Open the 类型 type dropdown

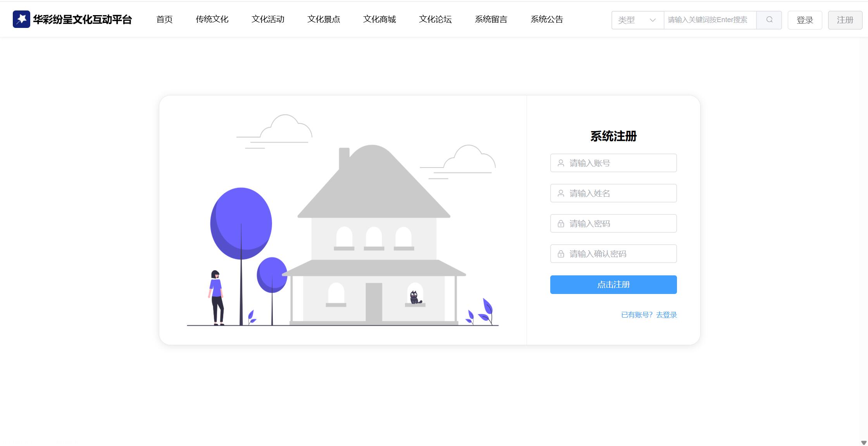(632, 20)
